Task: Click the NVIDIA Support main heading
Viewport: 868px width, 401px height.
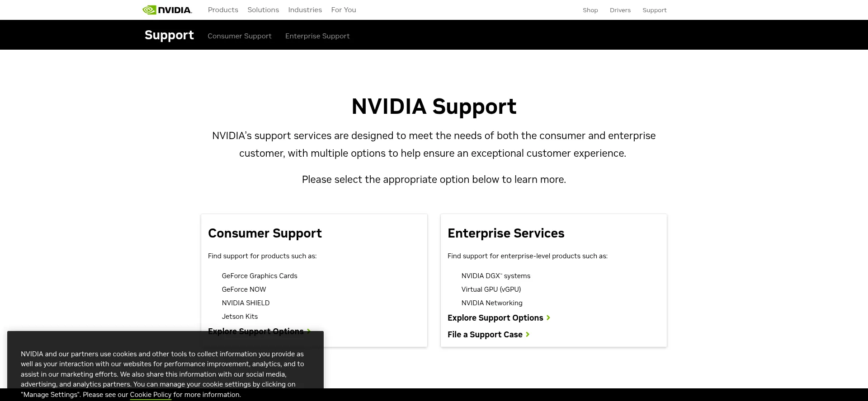Action: [x=434, y=107]
